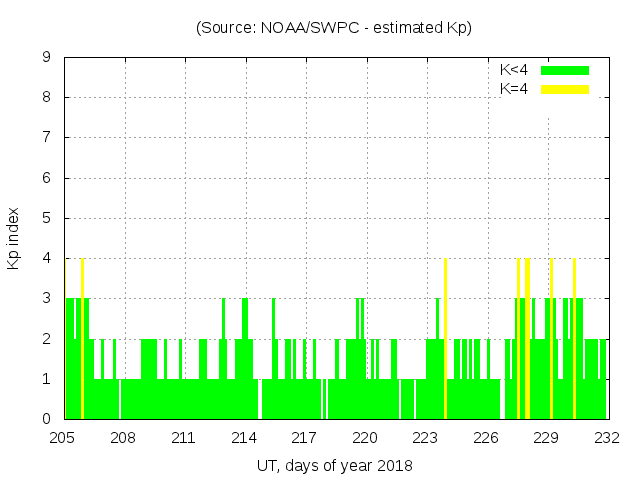Screen dimensions: 640x480
Task: Click the y-axis tick label 4
Action: (47, 259)
